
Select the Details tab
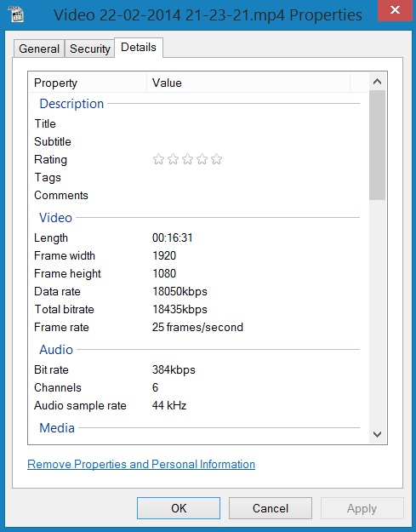139,48
